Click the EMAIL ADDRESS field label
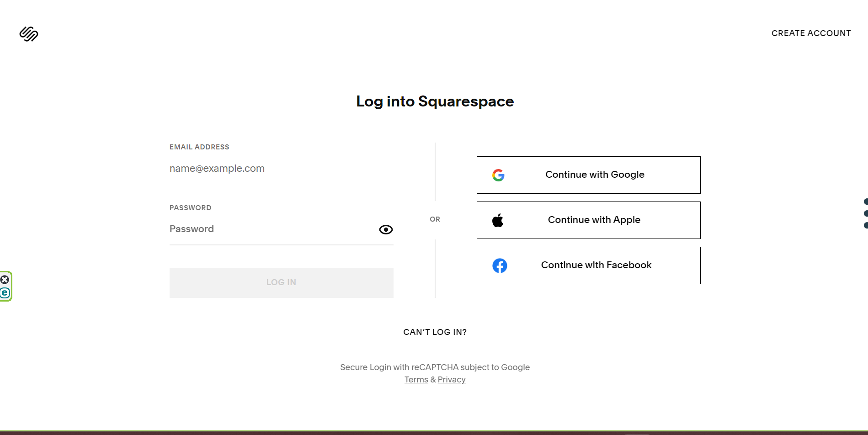 tap(199, 147)
